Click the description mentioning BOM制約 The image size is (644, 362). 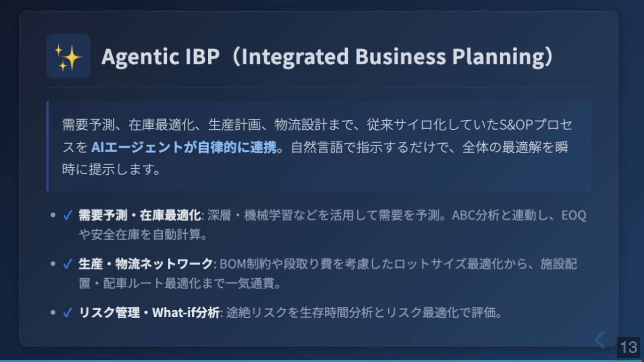point(328,274)
